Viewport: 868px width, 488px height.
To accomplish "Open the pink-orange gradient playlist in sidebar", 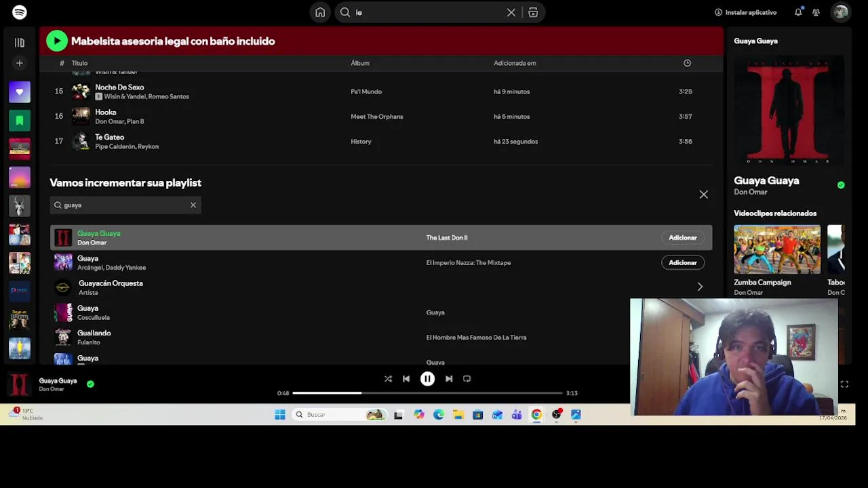I will pyautogui.click(x=20, y=178).
